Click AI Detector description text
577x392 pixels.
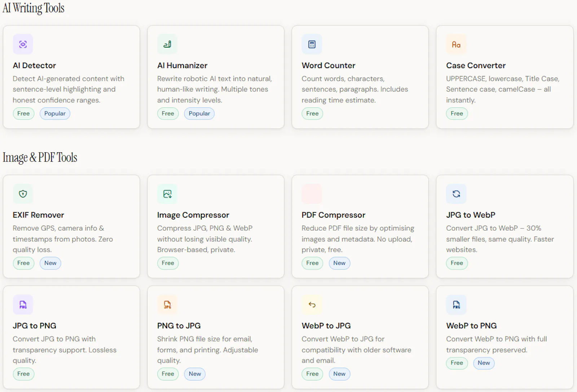(x=69, y=89)
